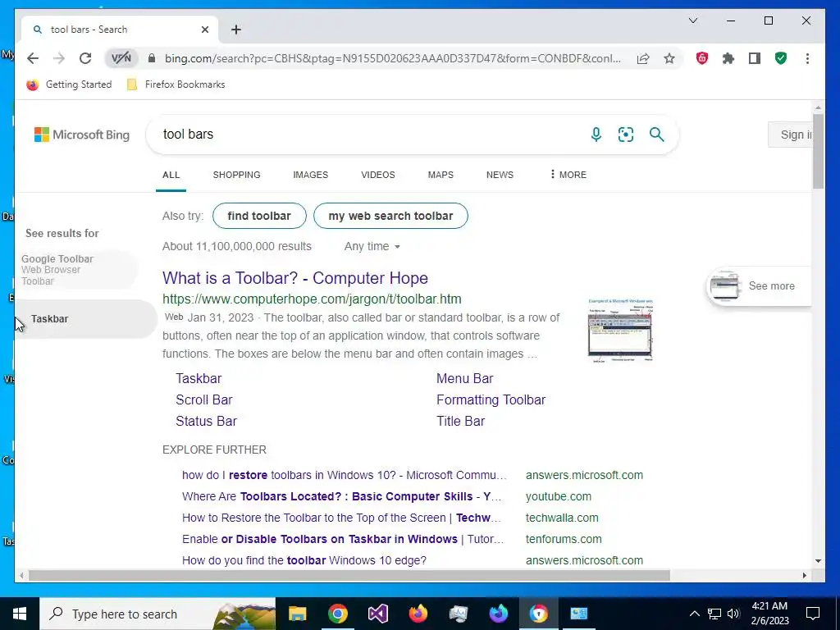The height and width of the screenshot is (630, 840).
Task: Open the red shield ad blocker extension
Action: 702,58
